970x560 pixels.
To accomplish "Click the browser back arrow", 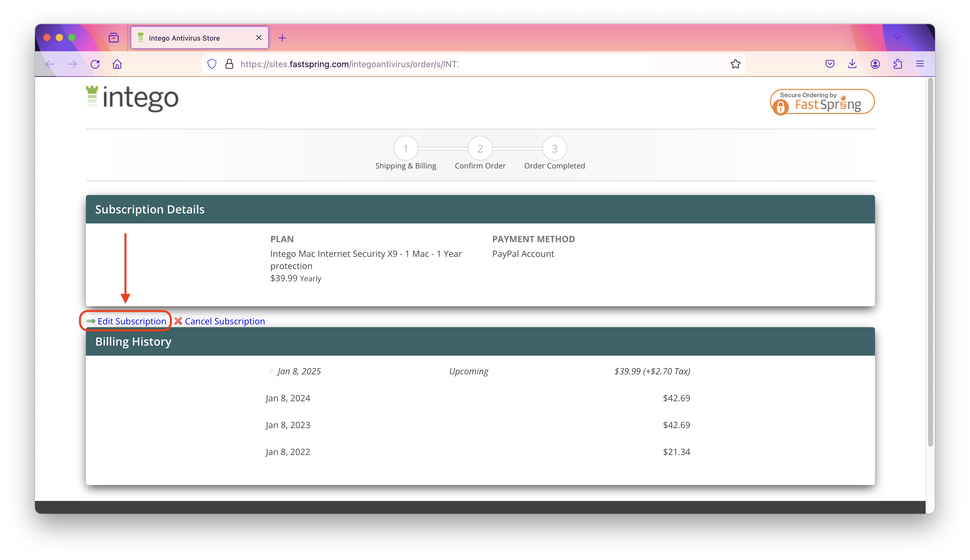I will (x=50, y=64).
